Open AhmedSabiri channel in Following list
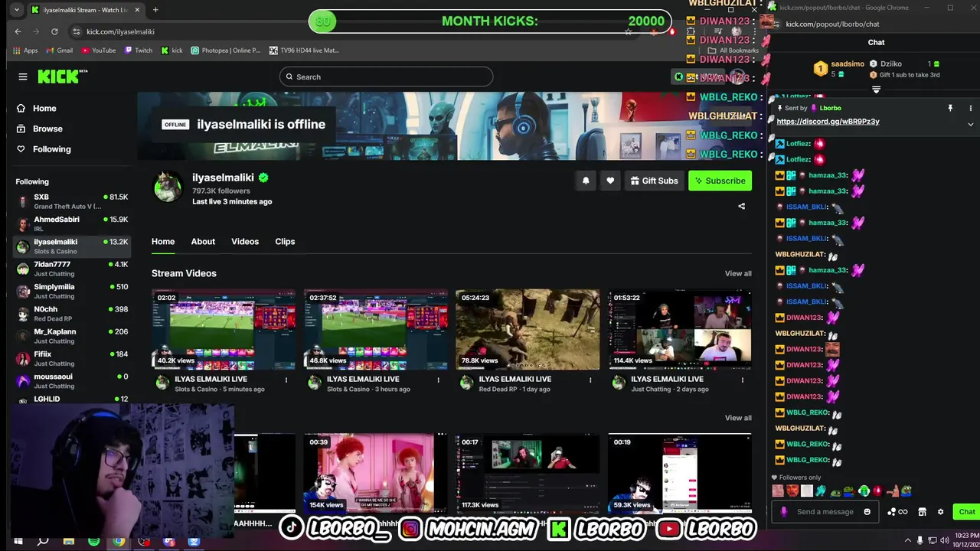 coord(72,223)
